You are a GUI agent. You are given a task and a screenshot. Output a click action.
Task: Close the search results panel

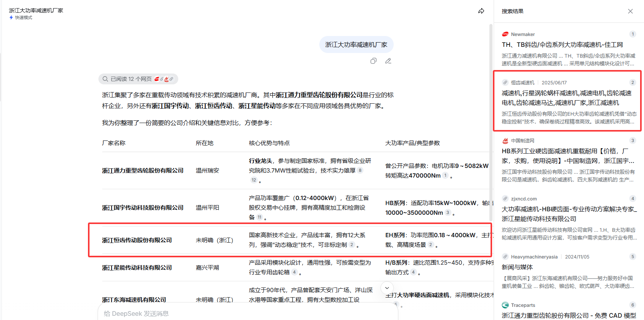[630, 11]
